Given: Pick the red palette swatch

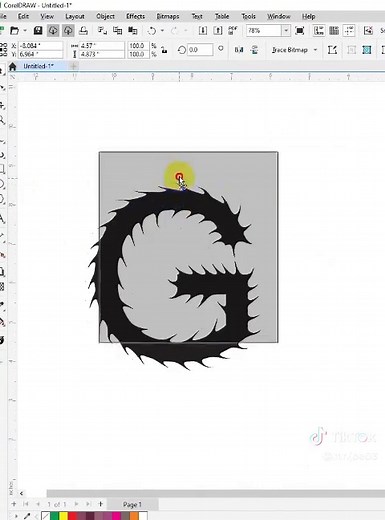Looking at the screenshot, I should click(72, 516).
